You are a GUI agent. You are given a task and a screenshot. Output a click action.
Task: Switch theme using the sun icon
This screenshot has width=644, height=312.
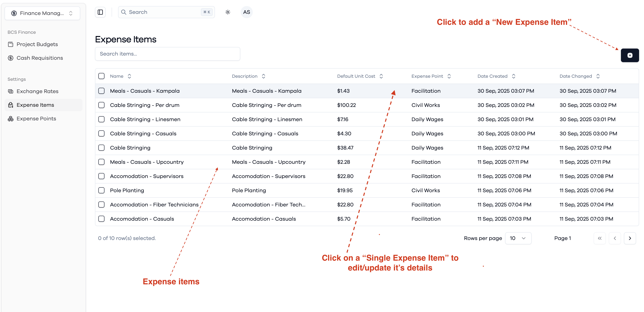pos(227,12)
